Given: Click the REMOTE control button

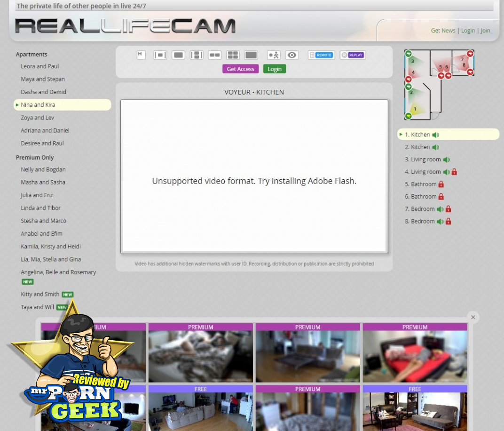Looking at the screenshot, I should tap(322, 55).
